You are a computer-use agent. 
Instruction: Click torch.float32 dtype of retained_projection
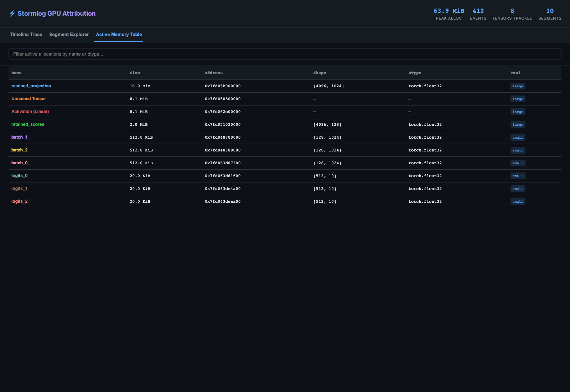pos(425,86)
